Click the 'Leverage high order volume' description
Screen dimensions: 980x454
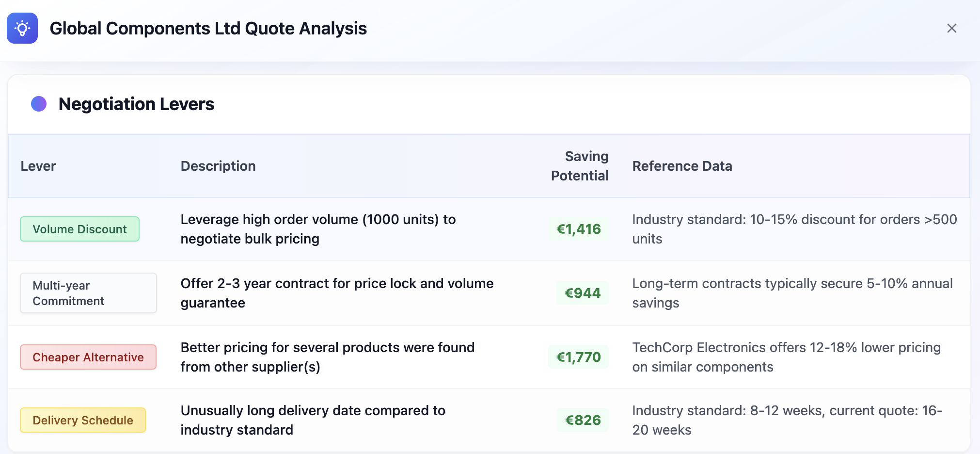[318, 229]
